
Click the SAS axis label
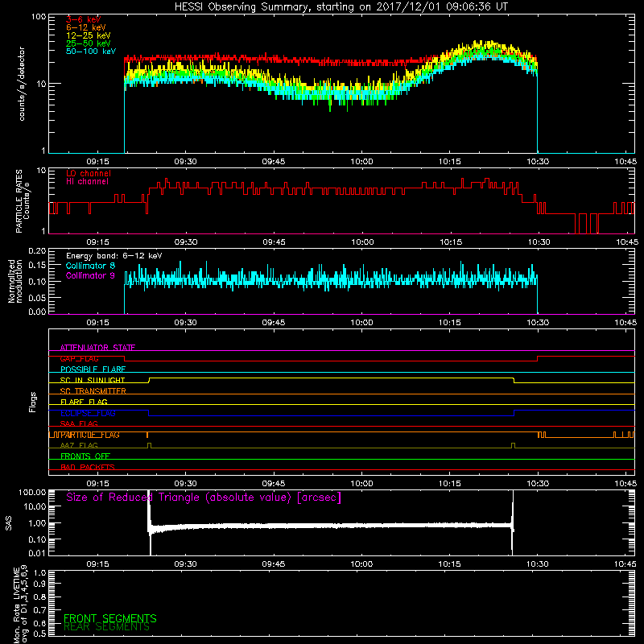(9, 523)
